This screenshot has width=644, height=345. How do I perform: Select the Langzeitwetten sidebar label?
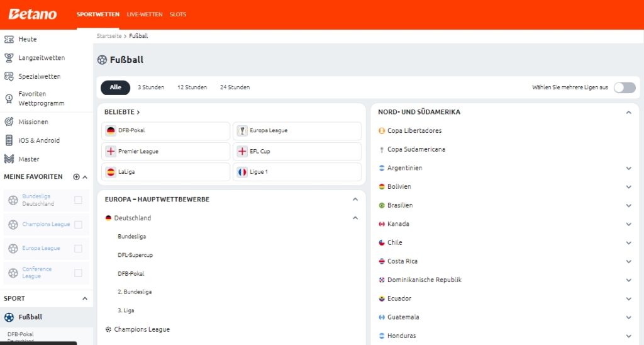[x=42, y=58]
